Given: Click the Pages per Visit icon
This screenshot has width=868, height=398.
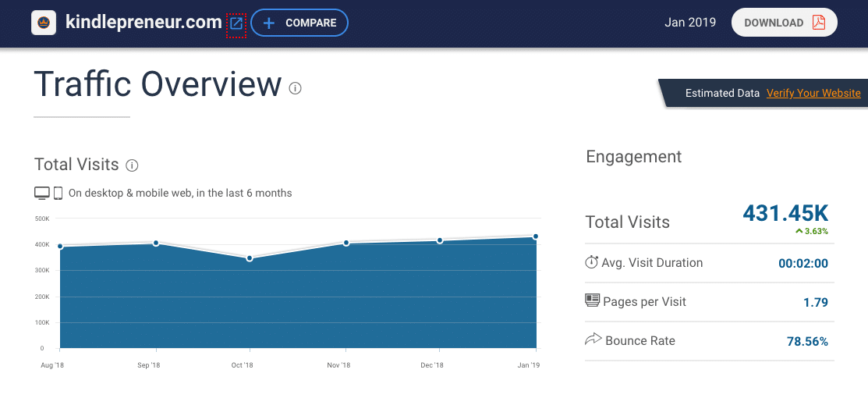Looking at the screenshot, I should 592,301.
